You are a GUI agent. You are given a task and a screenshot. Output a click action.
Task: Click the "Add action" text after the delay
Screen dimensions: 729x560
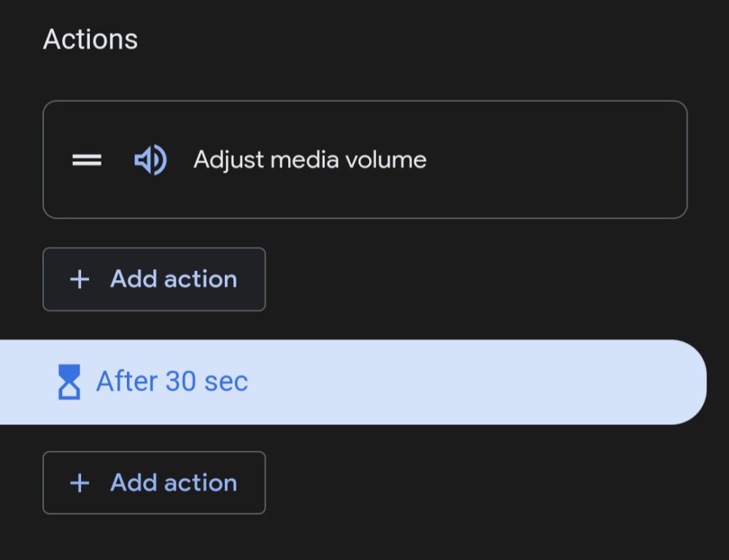point(174,483)
